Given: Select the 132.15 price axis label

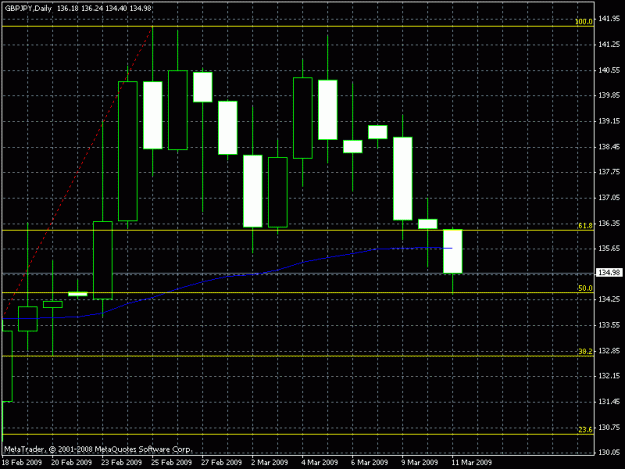Looking at the screenshot, I should coord(609,376).
